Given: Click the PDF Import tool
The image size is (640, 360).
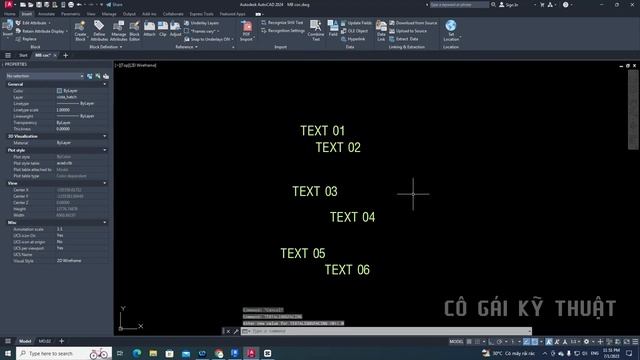Looking at the screenshot, I should (247, 31).
